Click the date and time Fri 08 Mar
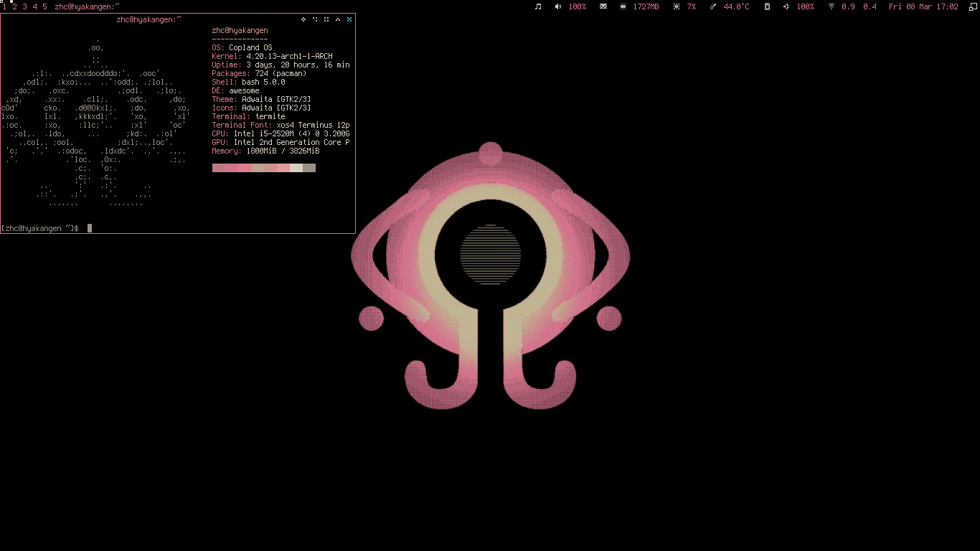The height and width of the screenshot is (551, 980). 923,6
